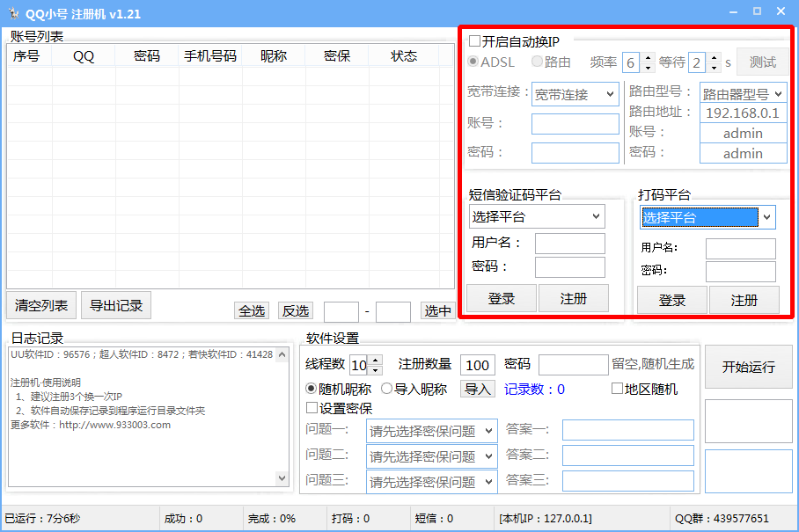Decrease the 线程数 spinner
This screenshot has width=799, height=532.
click(375, 370)
